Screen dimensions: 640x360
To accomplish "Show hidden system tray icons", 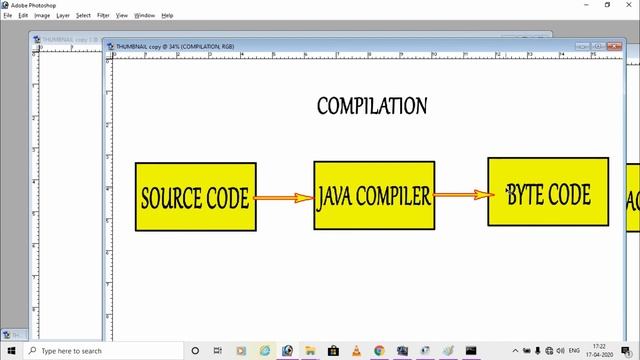I will pyautogui.click(x=515, y=351).
